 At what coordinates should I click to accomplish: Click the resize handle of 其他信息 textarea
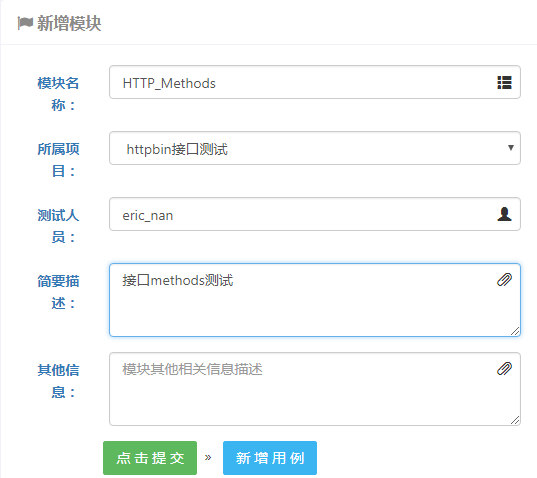(515, 420)
